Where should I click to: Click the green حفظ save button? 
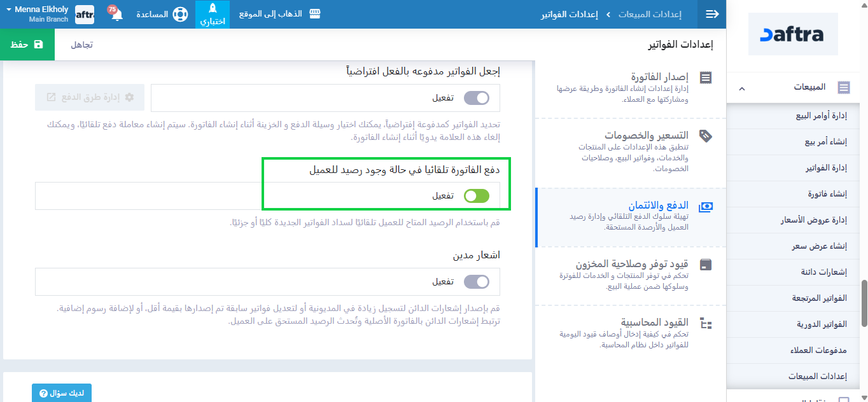[27, 45]
